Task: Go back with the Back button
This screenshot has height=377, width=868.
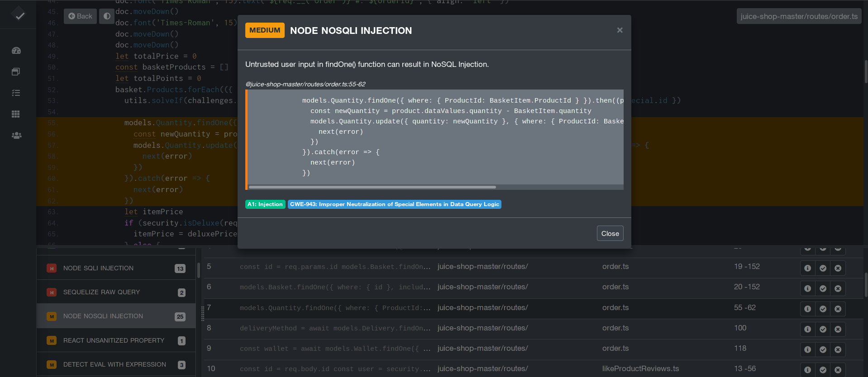Action: (x=80, y=16)
